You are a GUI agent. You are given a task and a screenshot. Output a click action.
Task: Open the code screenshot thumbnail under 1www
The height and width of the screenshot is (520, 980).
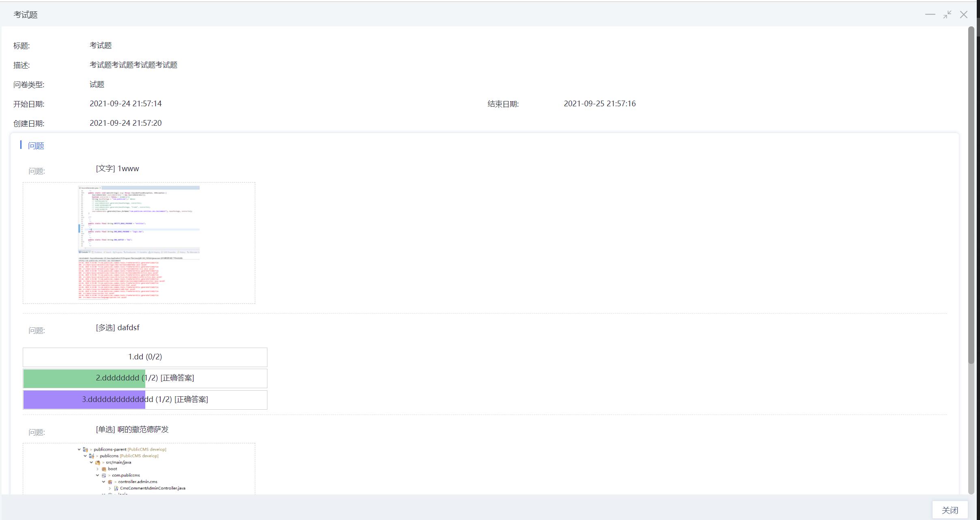(x=139, y=243)
